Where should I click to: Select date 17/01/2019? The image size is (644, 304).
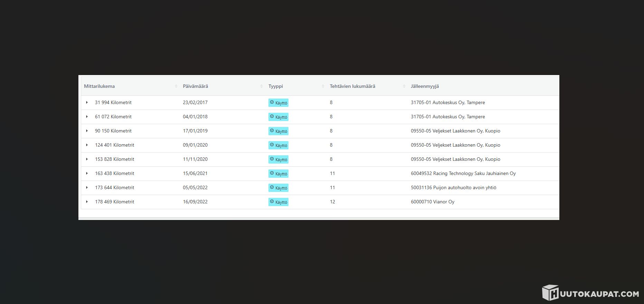tap(195, 131)
